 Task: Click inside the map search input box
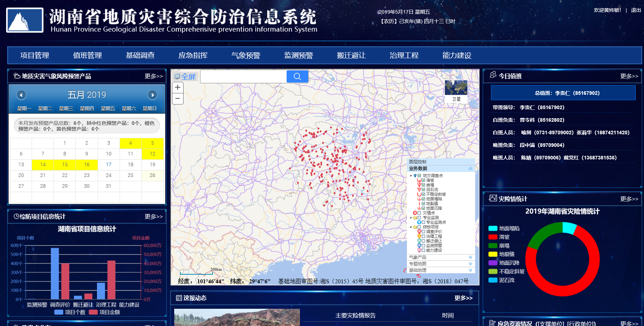(x=244, y=76)
